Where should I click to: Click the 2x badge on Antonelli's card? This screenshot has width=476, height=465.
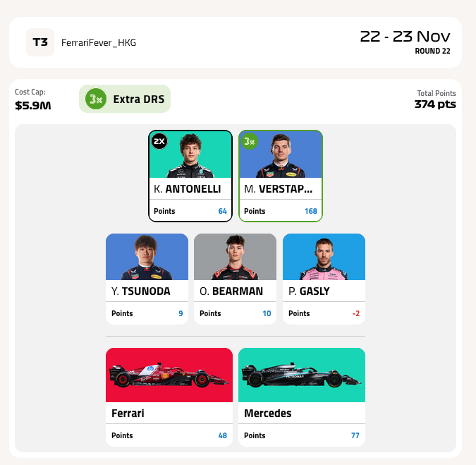pos(159,141)
